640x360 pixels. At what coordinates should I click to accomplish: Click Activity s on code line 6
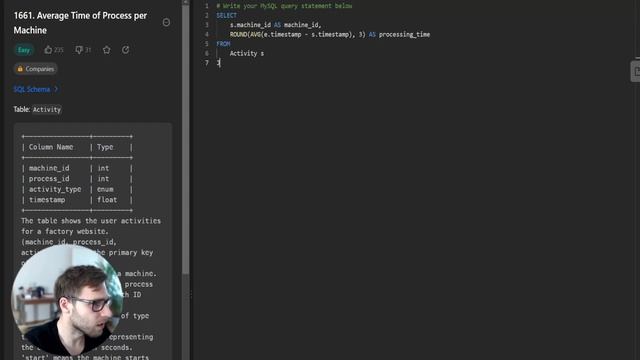pos(247,53)
